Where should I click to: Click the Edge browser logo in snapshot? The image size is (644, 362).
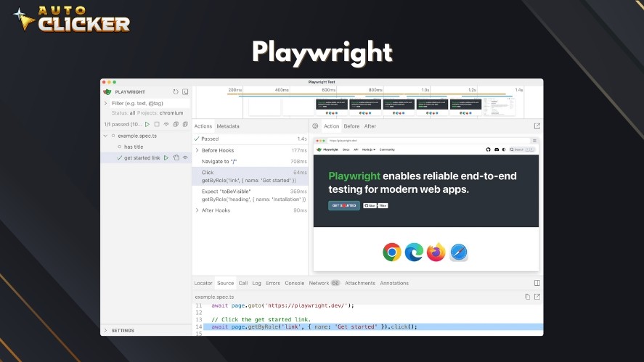point(414,252)
